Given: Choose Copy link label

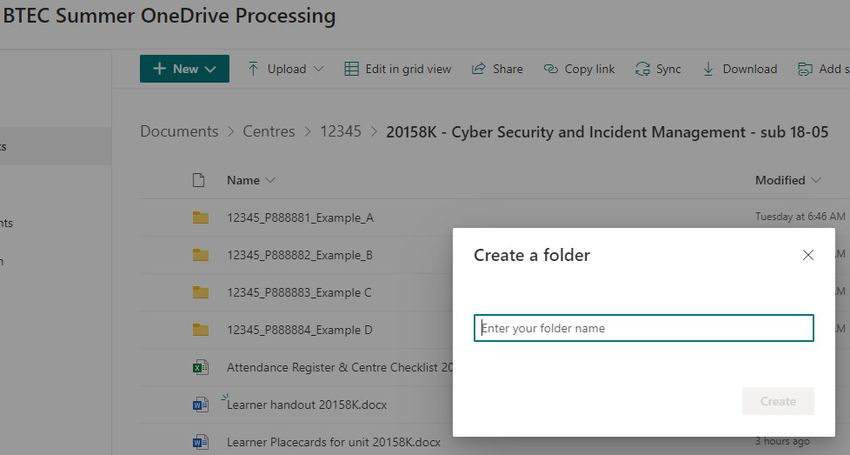Looking at the screenshot, I should pyautogui.click(x=590, y=69).
